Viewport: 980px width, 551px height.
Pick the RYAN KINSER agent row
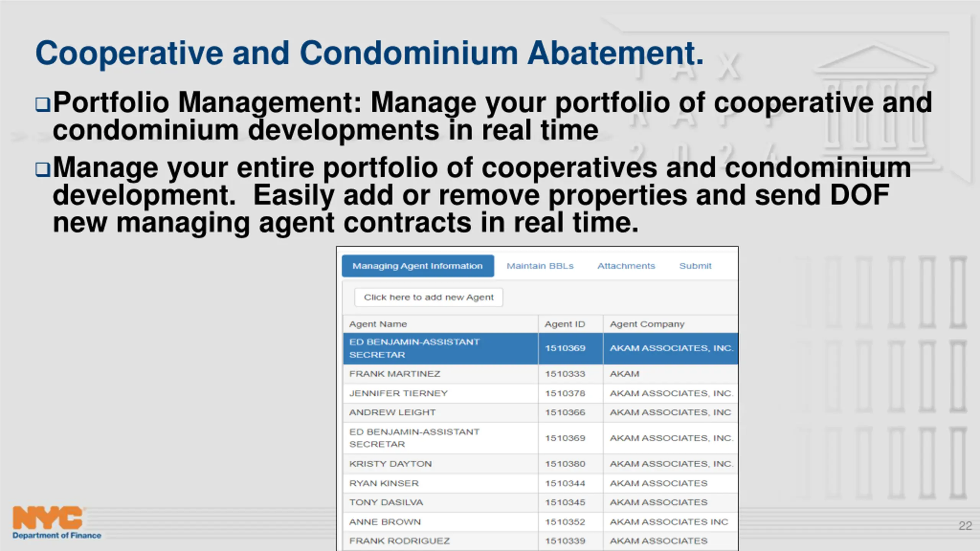[x=384, y=483]
